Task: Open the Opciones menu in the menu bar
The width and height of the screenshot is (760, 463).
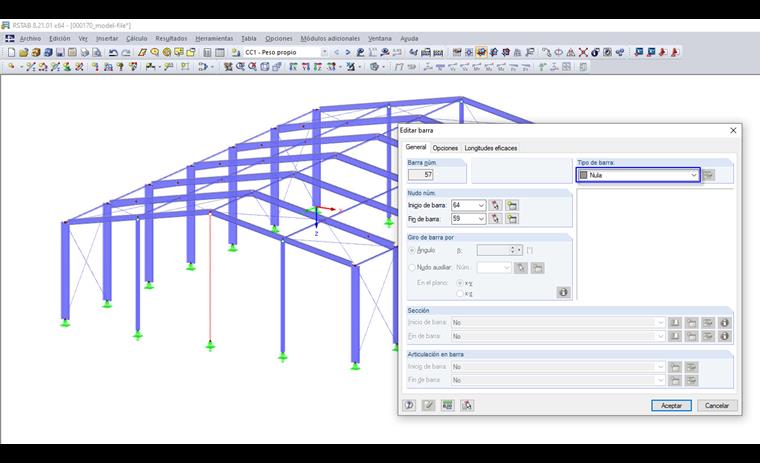Action: coord(279,38)
